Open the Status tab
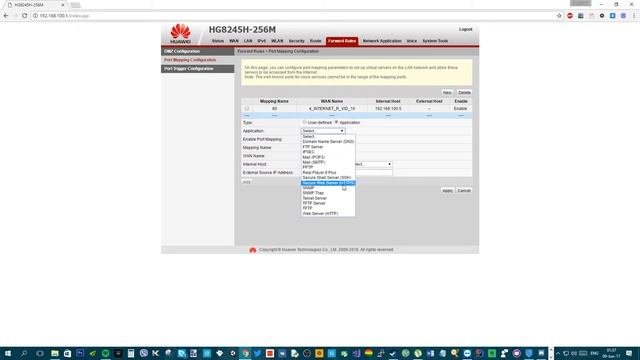Screen dimensions: 640x360 click(x=218, y=41)
